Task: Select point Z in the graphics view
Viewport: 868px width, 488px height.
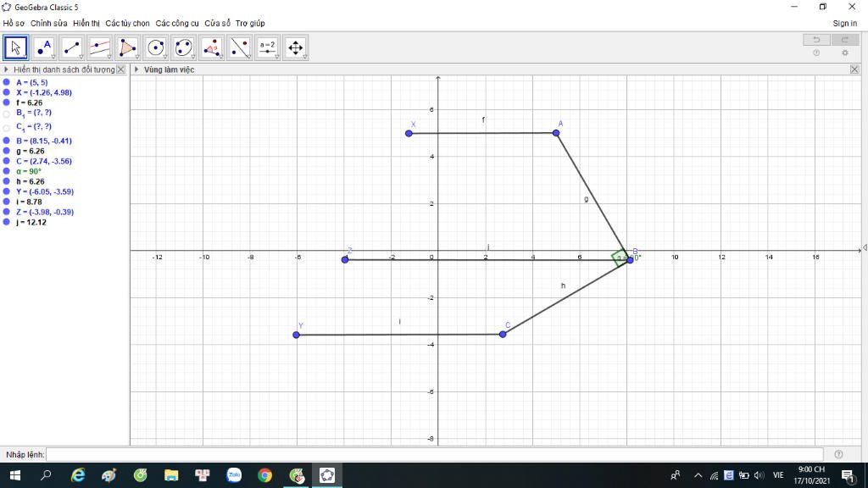Action: pos(345,259)
